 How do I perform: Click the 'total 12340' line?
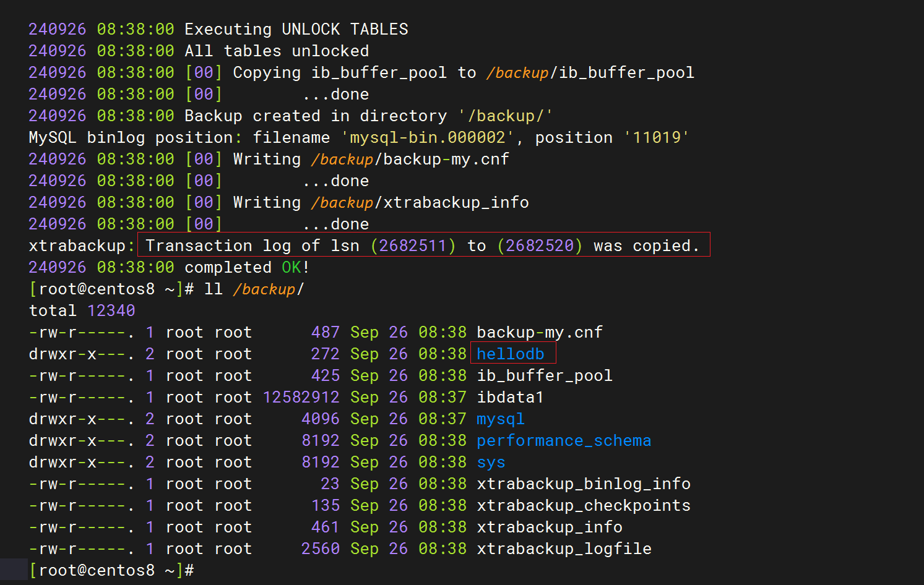82,311
